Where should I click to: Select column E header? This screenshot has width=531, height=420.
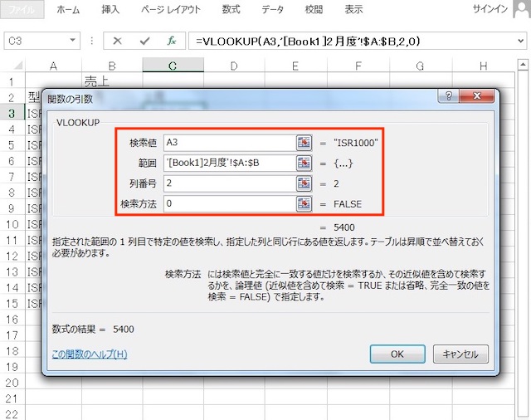(x=295, y=66)
